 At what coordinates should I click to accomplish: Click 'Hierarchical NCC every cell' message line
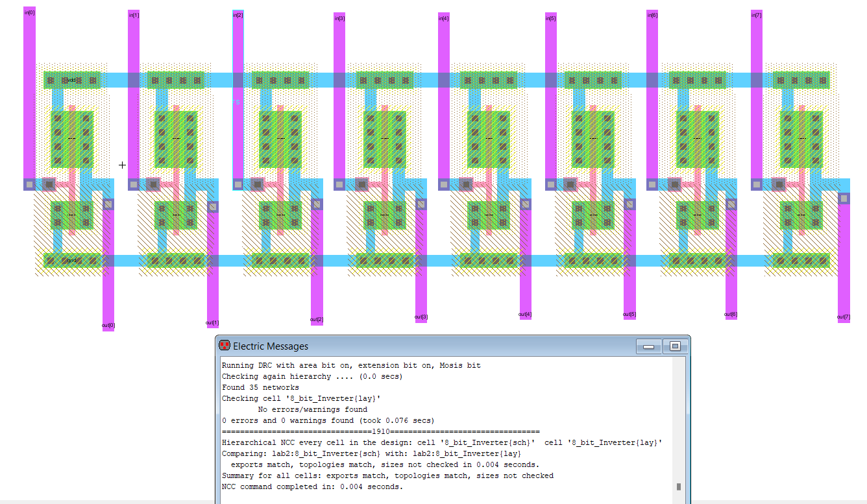442,442
